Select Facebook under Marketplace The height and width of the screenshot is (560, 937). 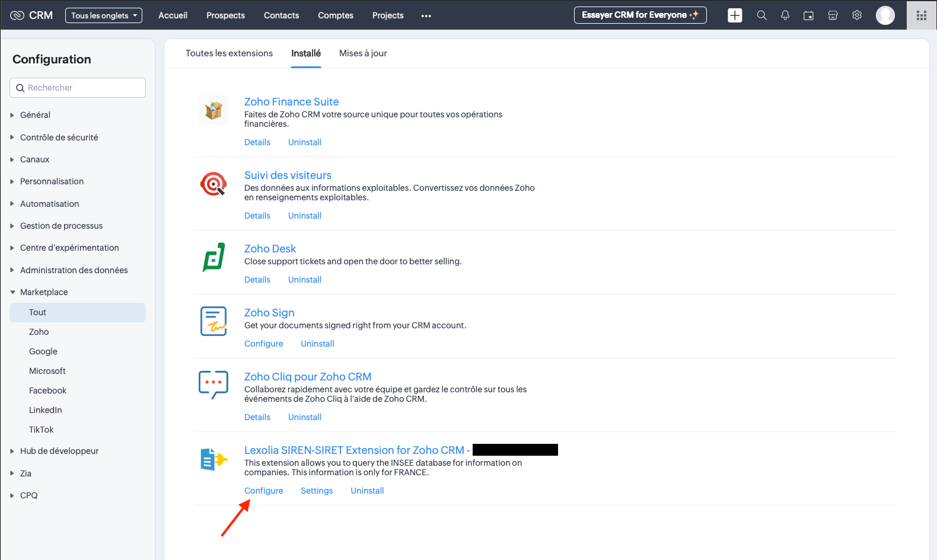[x=48, y=391]
